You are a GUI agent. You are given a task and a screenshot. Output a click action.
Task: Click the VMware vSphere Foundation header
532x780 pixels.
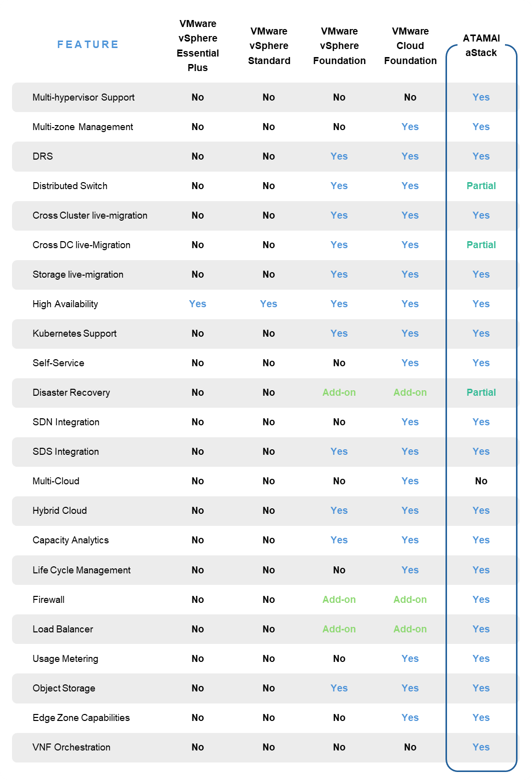339,46
